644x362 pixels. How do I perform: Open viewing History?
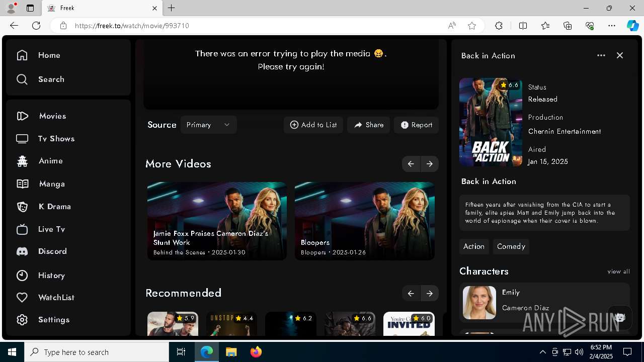click(40, 276)
